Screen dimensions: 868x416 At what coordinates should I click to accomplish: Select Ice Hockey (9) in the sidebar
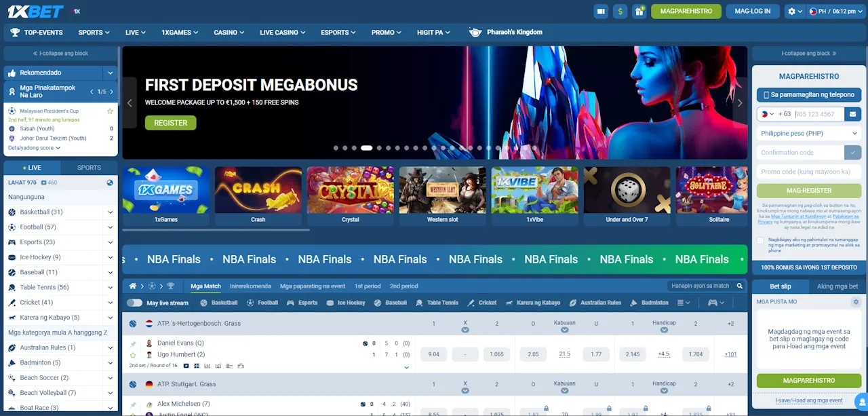coord(40,257)
